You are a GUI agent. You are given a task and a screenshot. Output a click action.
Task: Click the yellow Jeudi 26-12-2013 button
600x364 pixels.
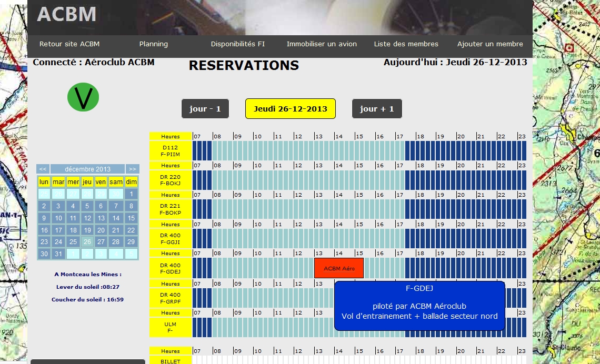(x=290, y=109)
